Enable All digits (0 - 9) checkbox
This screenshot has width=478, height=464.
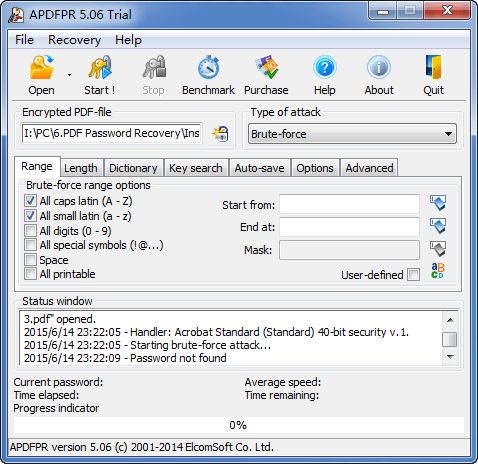[30, 231]
